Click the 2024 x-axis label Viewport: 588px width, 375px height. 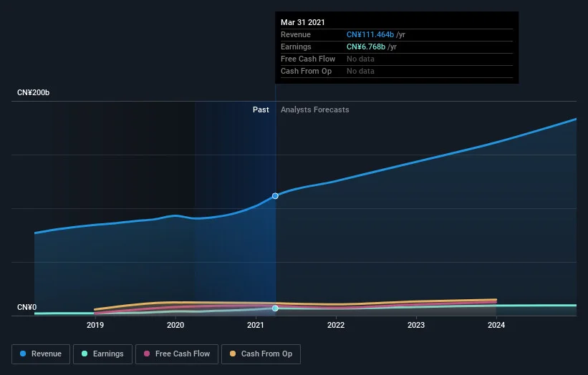point(496,325)
